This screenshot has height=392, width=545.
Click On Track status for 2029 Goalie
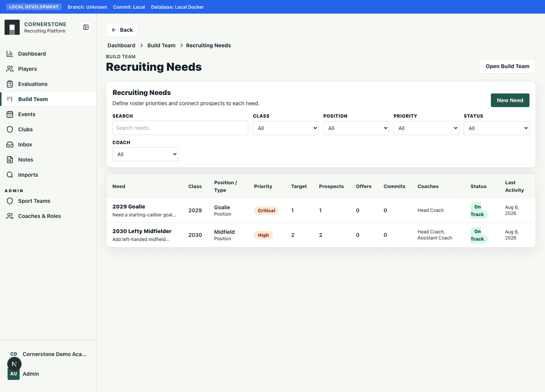[x=479, y=210]
